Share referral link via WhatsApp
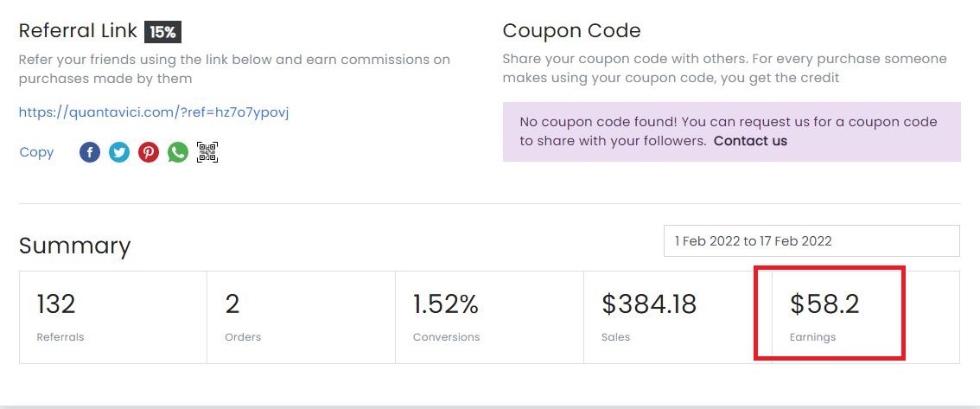 [178, 152]
